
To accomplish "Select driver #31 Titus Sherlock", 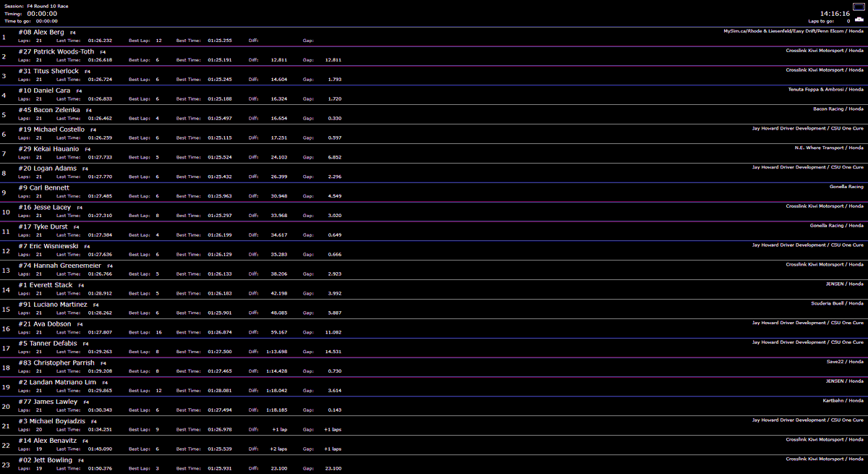I will tap(48, 72).
